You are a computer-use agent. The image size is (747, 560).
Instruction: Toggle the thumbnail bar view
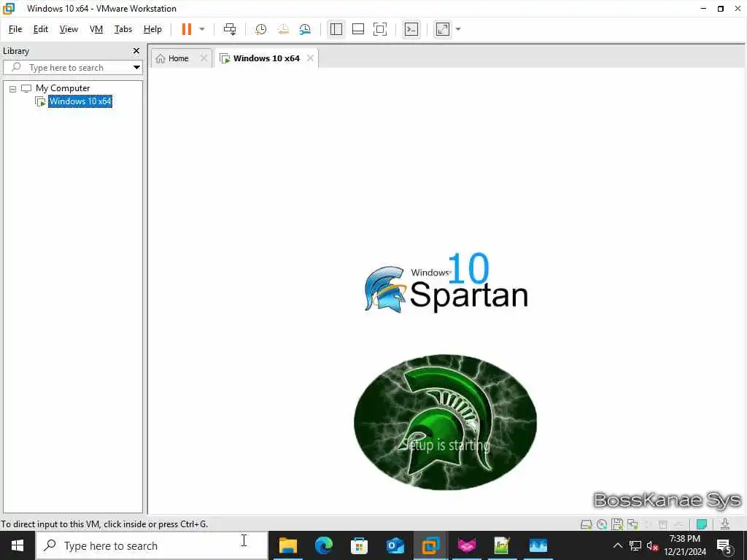[357, 29]
